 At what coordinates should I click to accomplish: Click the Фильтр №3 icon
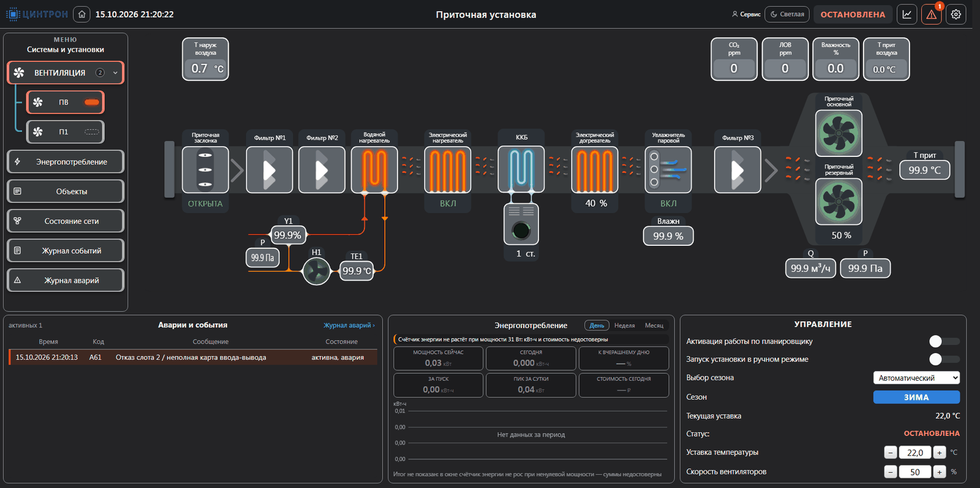(x=737, y=170)
